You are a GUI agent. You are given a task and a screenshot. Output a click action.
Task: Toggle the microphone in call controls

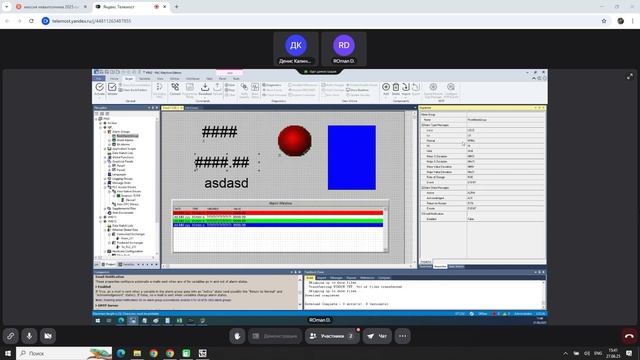click(x=29, y=336)
